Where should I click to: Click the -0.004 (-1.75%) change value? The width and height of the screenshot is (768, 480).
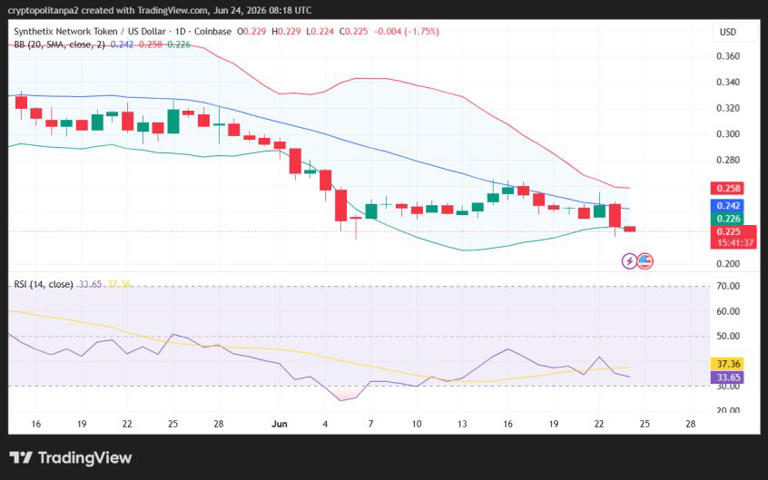406,31
